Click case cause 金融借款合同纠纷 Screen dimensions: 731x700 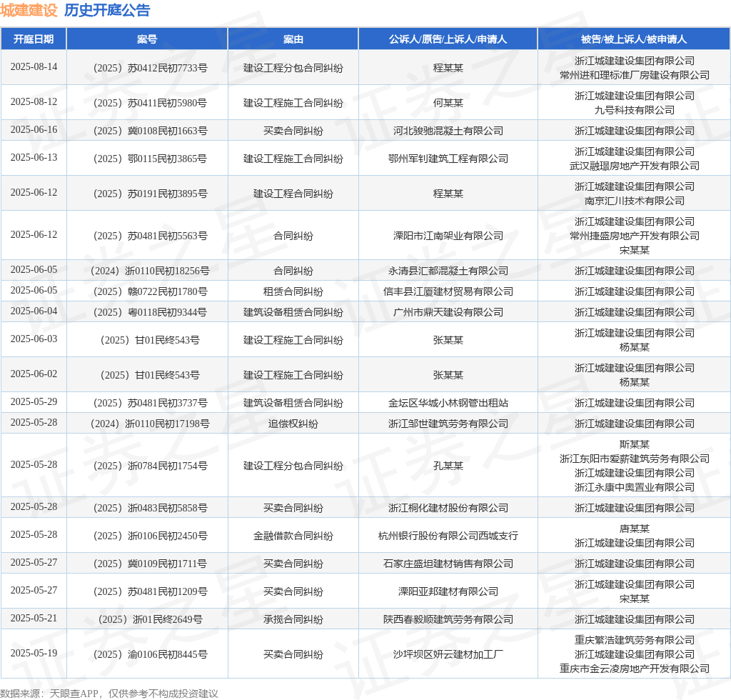[x=293, y=536]
